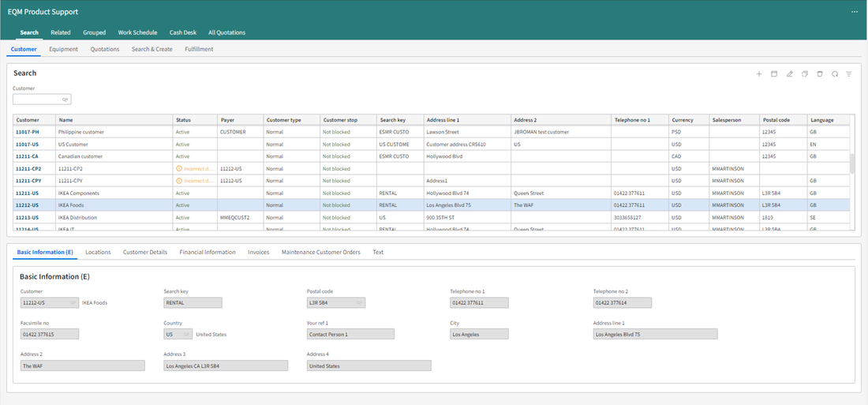
Task: Select the Fulfillment sub-tab
Action: 199,49
